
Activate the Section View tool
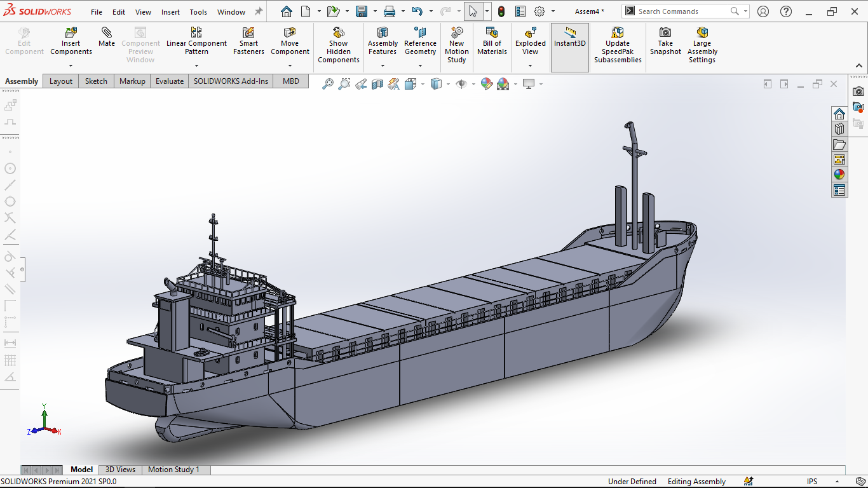377,84
